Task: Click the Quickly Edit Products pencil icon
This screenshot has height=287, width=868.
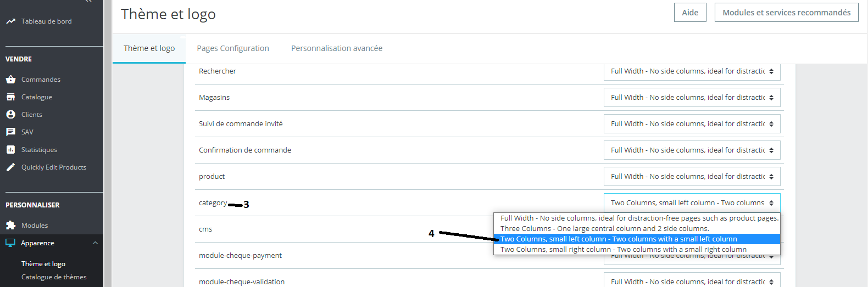Action: click(10, 167)
